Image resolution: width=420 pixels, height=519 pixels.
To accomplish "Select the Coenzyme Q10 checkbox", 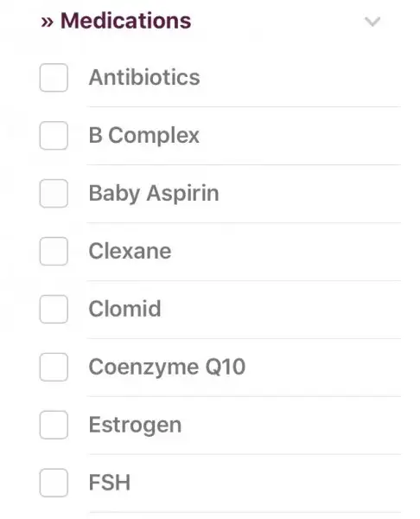I will [54, 367].
